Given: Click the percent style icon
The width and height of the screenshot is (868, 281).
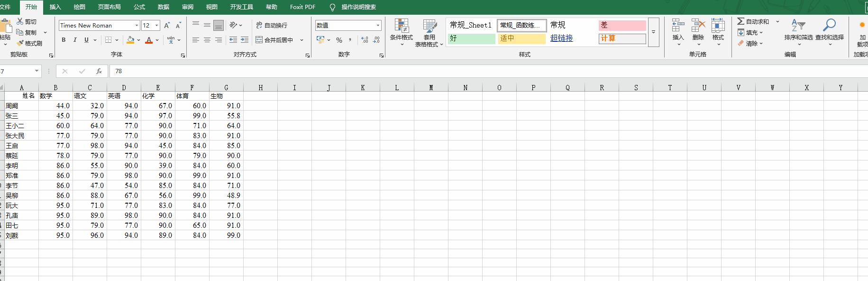Looking at the screenshot, I should 339,40.
